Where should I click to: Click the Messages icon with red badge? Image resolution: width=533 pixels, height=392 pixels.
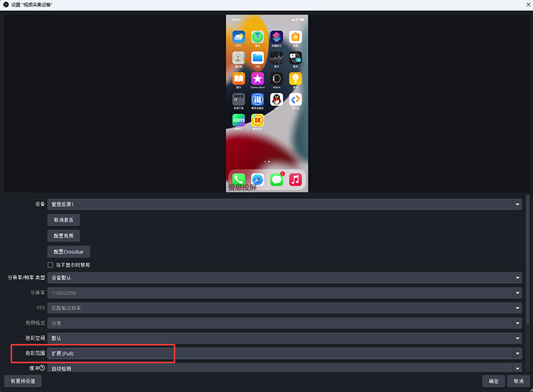click(277, 180)
